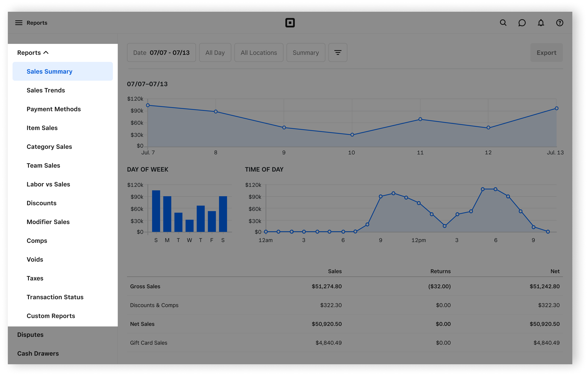Open the Summary view dropdown
This screenshot has height=376, width=588.
[x=306, y=52]
